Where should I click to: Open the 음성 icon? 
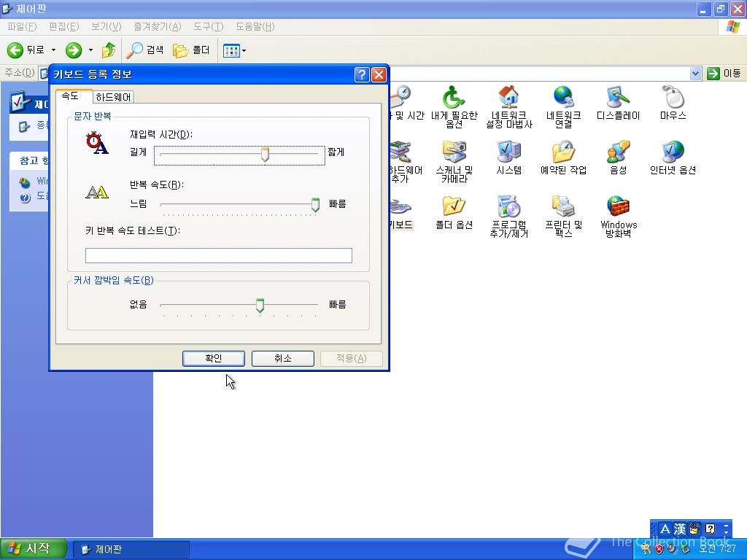(x=618, y=157)
